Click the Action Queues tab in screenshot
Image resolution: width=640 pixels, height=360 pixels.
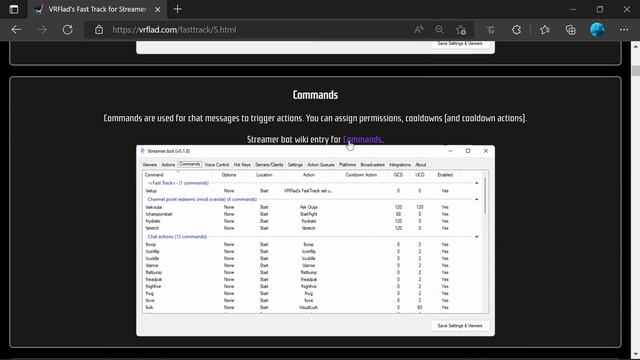point(321,164)
